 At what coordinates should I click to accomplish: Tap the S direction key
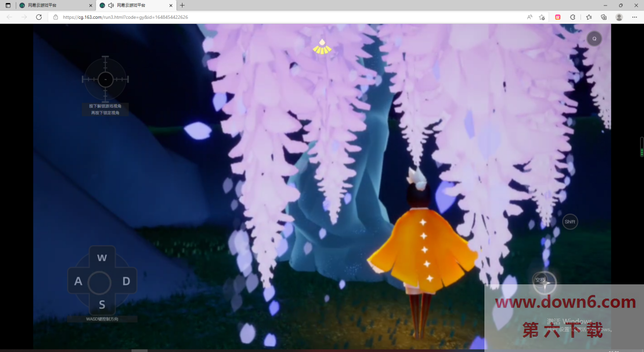coord(102,305)
